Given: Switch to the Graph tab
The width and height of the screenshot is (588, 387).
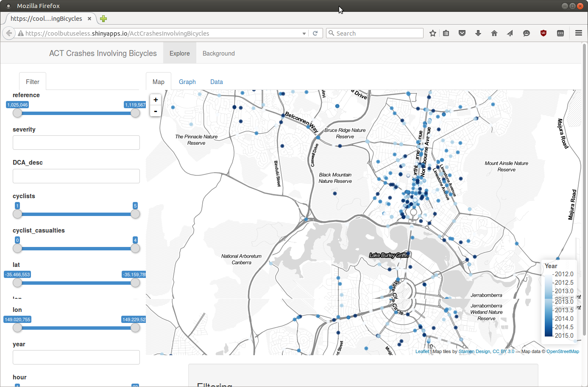Looking at the screenshot, I should (187, 82).
